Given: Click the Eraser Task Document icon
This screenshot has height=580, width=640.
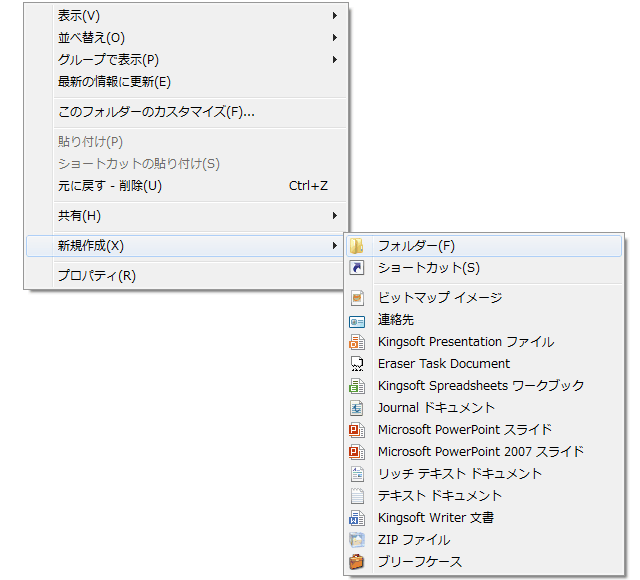Looking at the screenshot, I should (x=357, y=364).
